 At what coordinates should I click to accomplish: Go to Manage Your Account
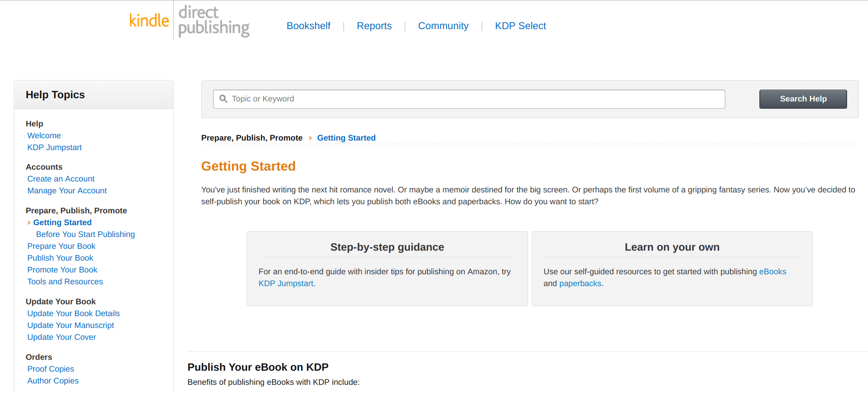pos(67,191)
